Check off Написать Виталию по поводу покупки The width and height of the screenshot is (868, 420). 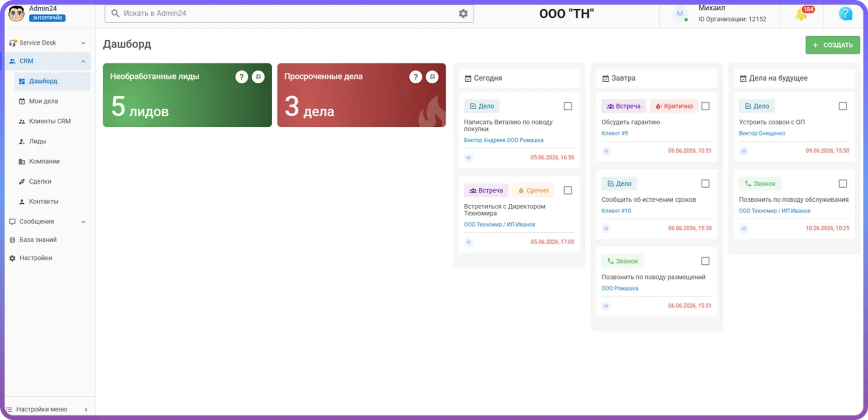568,106
